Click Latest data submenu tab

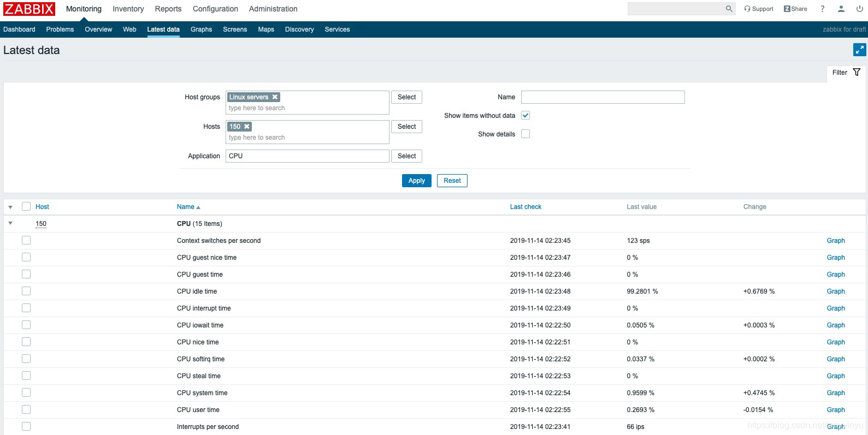(x=163, y=29)
